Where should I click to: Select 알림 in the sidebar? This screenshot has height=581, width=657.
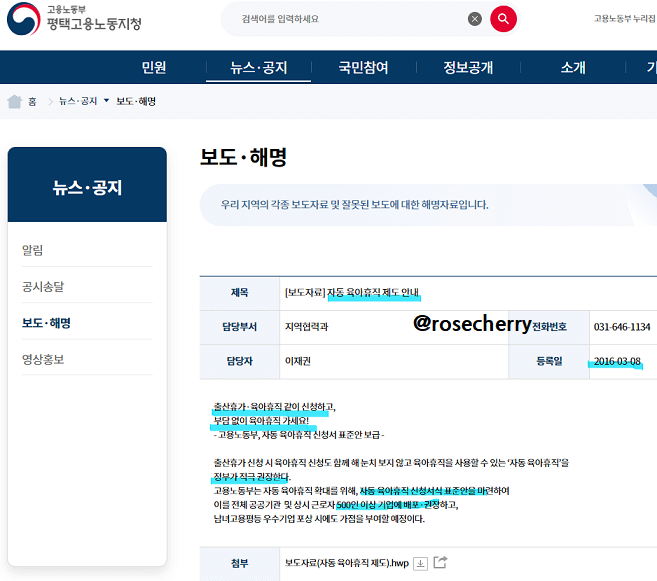point(32,250)
